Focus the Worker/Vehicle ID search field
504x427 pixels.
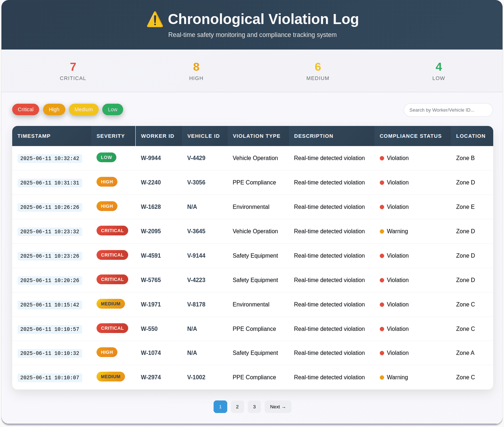click(448, 110)
